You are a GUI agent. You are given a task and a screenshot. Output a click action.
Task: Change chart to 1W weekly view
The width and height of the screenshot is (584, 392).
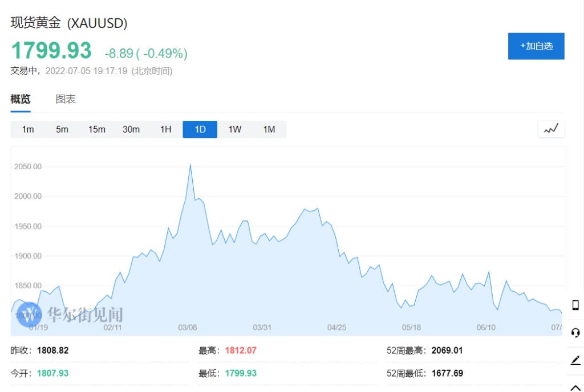click(234, 129)
